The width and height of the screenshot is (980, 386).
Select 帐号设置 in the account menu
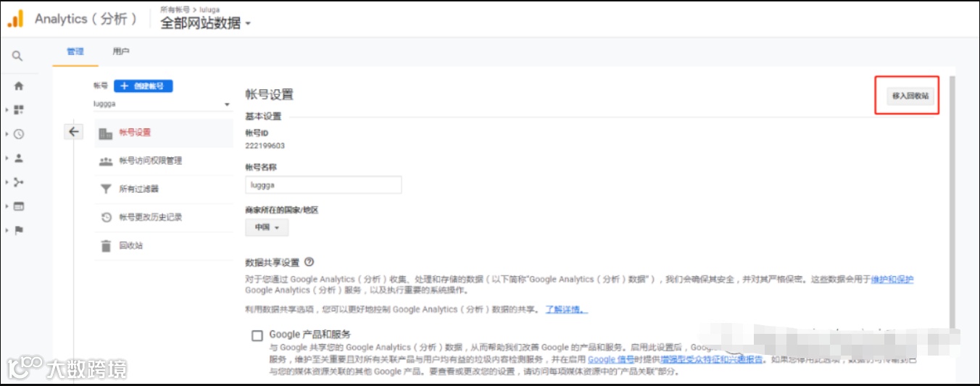[163, 133]
